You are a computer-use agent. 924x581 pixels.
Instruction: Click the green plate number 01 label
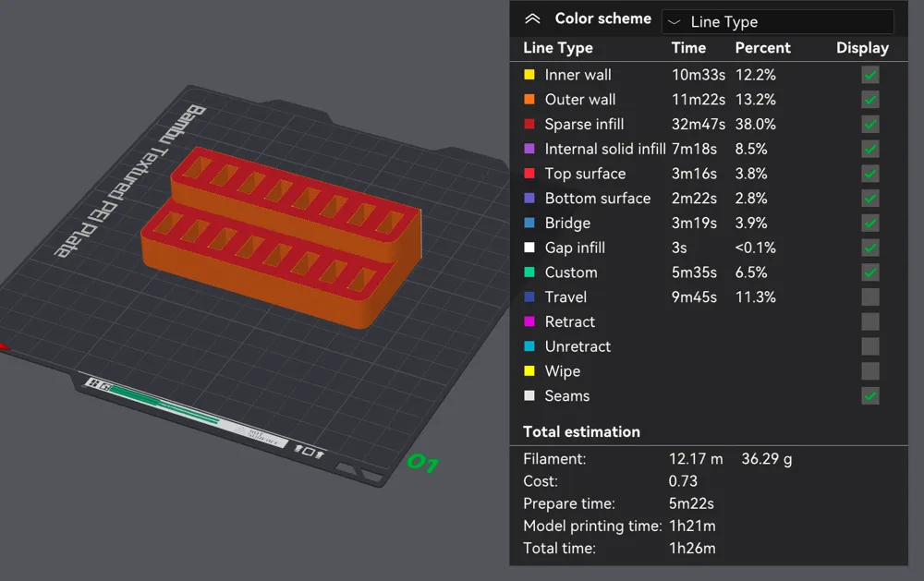point(422,462)
